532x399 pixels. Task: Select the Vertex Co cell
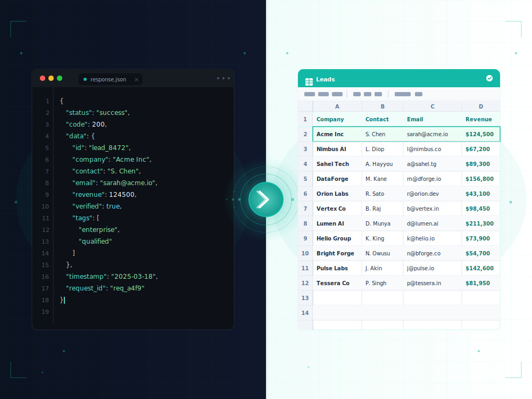click(337, 209)
